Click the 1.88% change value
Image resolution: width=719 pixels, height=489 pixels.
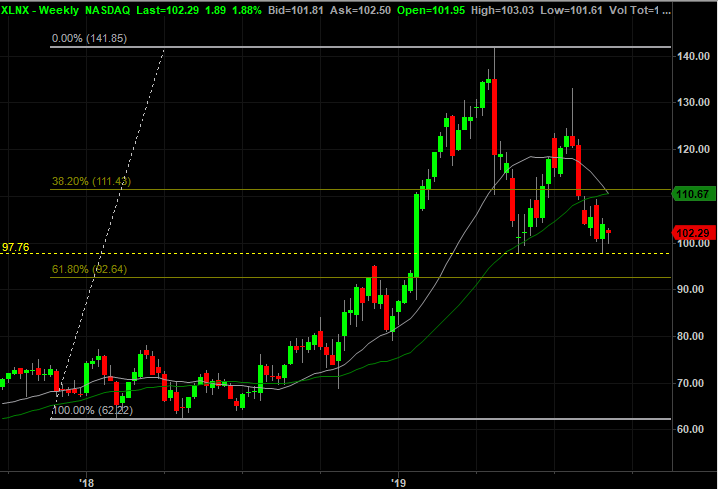247,10
